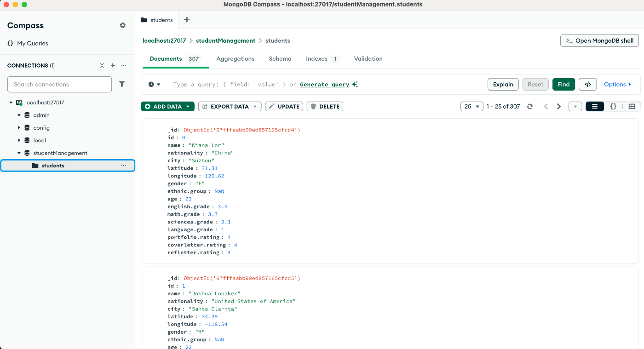
Task: Run query with Find button
Action: coord(563,84)
